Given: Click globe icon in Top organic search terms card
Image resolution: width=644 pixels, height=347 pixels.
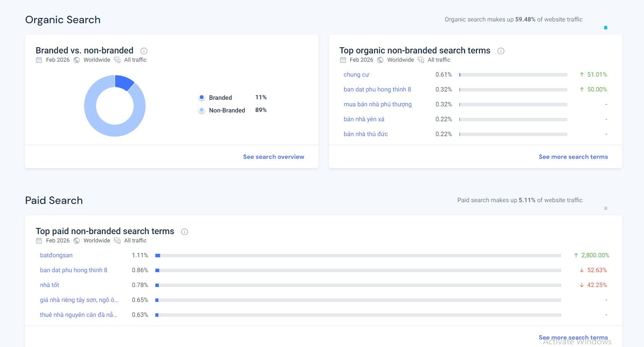Looking at the screenshot, I should click(380, 60).
